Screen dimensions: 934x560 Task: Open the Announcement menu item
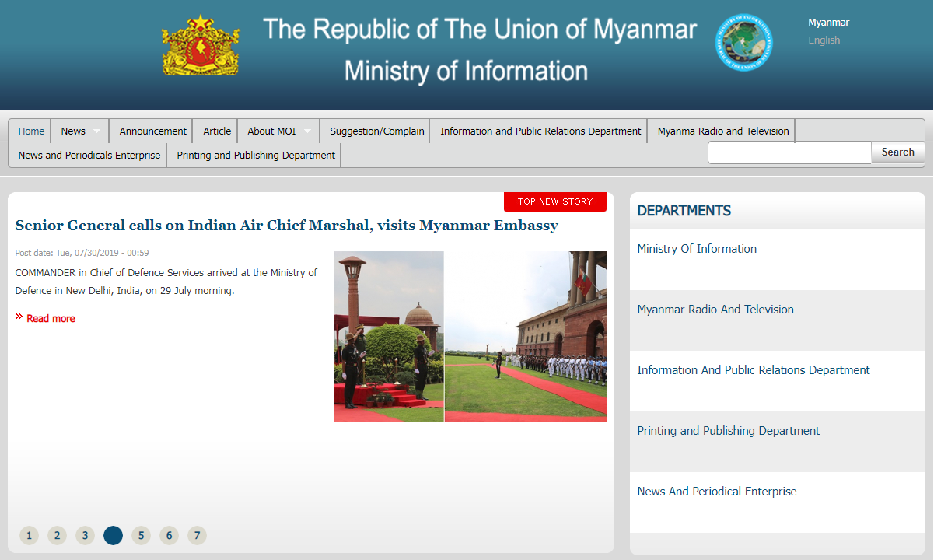(x=153, y=131)
